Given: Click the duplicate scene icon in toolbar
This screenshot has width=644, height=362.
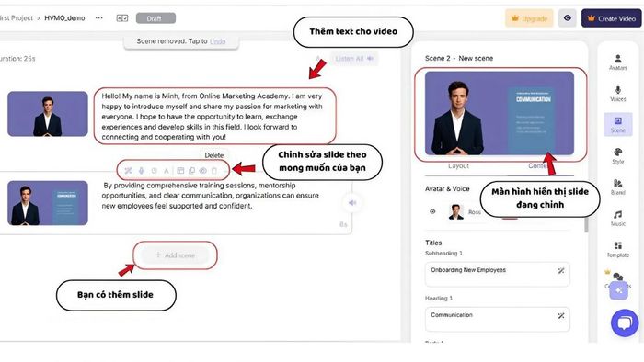Looking at the screenshot, I should tap(191, 171).
